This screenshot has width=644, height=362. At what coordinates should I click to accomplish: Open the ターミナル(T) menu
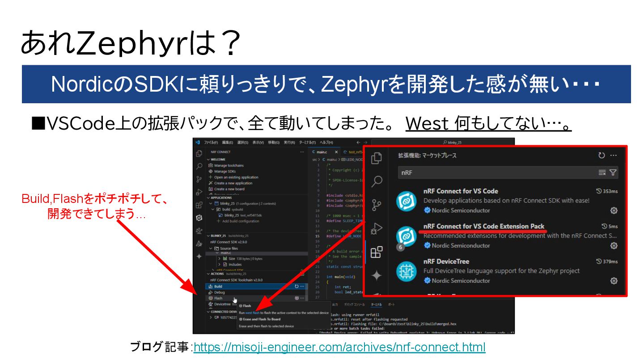tap(307, 143)
